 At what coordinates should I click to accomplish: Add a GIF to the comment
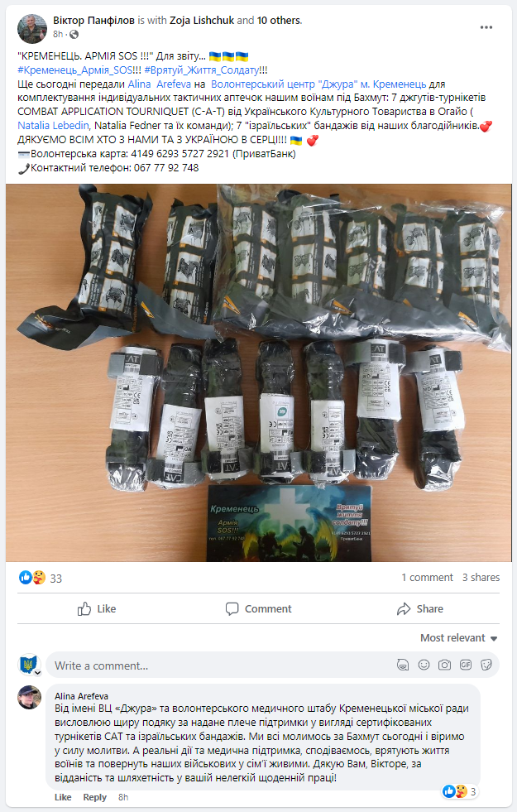coord(466,665)
